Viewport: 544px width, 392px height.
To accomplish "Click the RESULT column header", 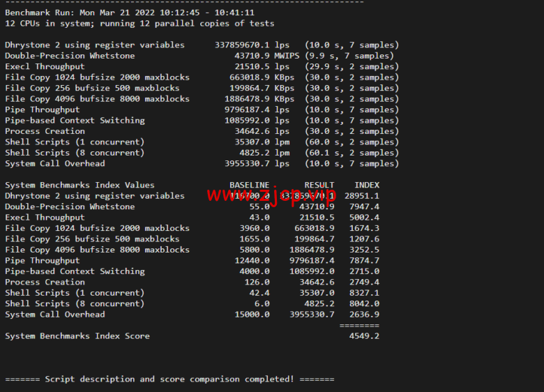I will click(x=319, y=185).
